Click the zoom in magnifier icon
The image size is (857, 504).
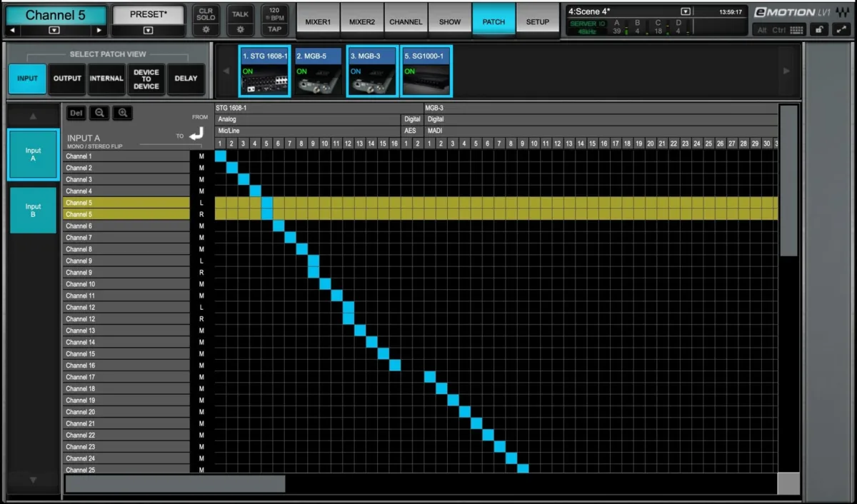click(122, 113)
